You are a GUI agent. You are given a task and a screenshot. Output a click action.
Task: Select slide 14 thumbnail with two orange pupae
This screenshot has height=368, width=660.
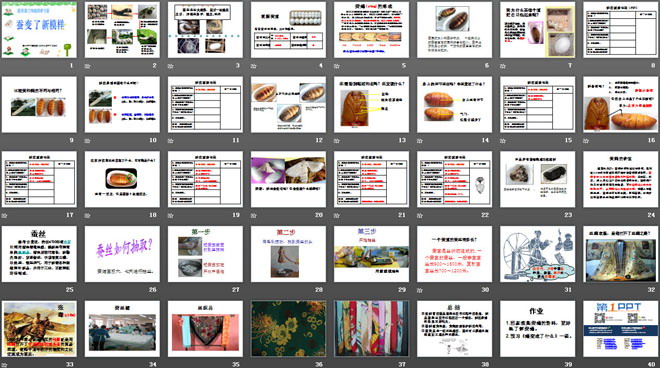click(455, 105)
